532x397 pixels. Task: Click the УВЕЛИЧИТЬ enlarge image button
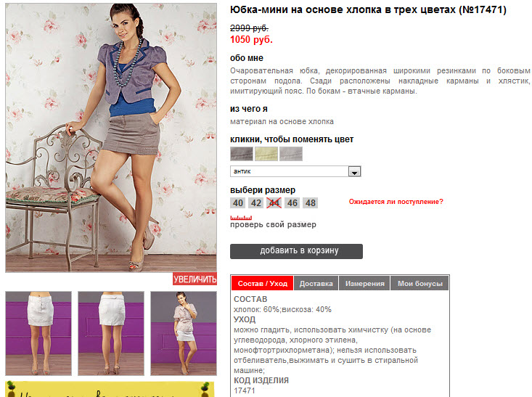pyautogui.click(x=195, y=279)
